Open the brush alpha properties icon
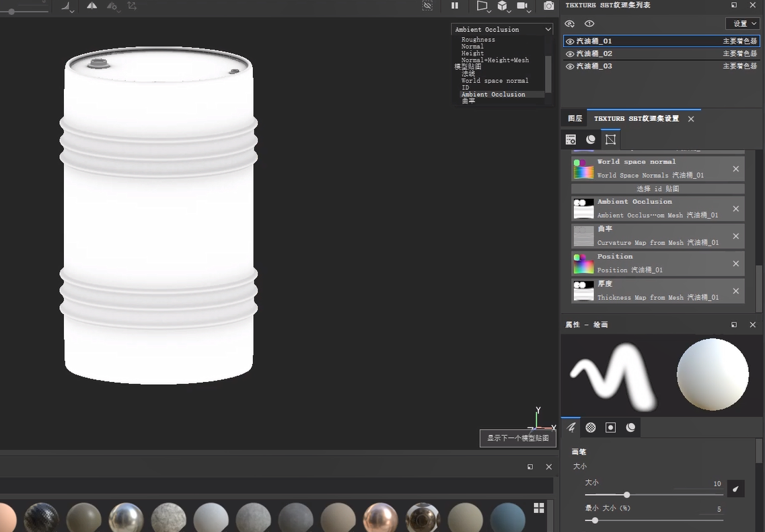The width and height of the screenshot is (765, 532). (x=591, y=427)
